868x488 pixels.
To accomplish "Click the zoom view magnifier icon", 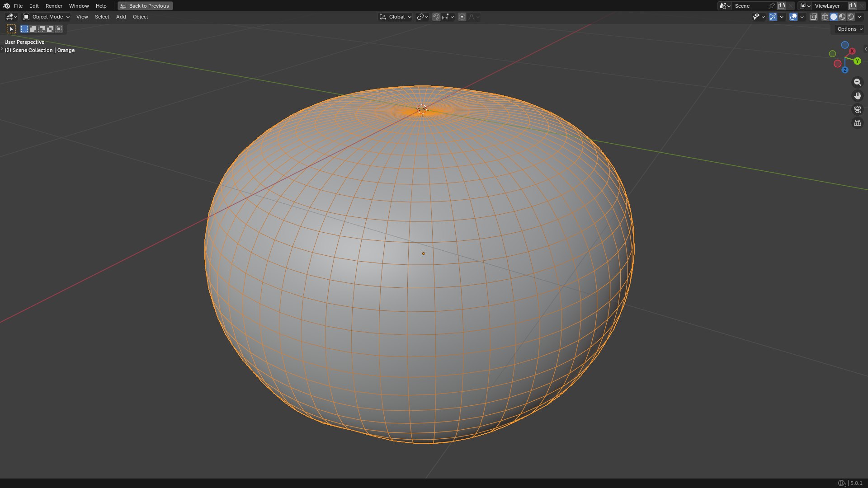I will (x=857, y=82).
